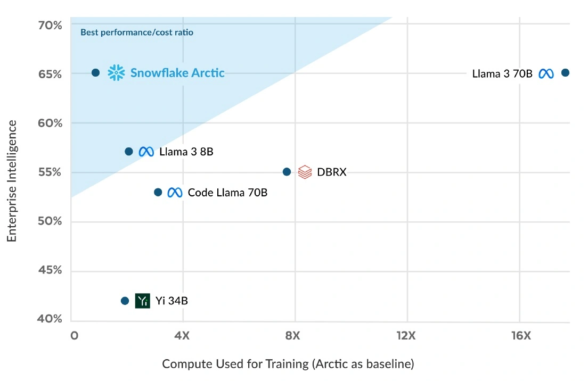Click the 8X tick label on x-axis
588x381 pixels.
[x=292, y=336]
